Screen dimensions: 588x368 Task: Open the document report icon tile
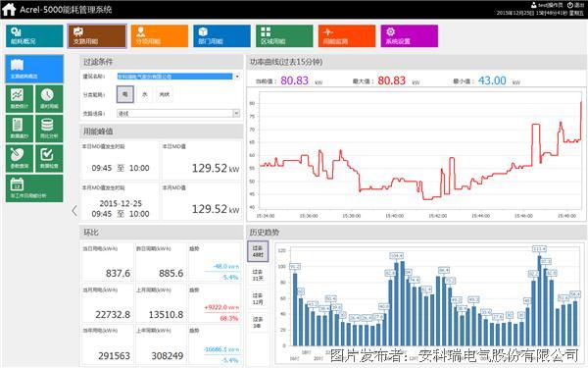(x=20, y=129)
